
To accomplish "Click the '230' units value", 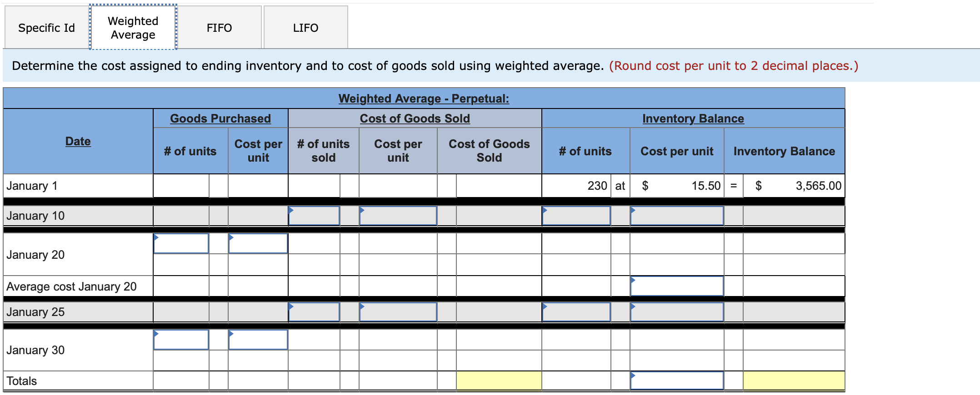I will [x=597, y=186].
